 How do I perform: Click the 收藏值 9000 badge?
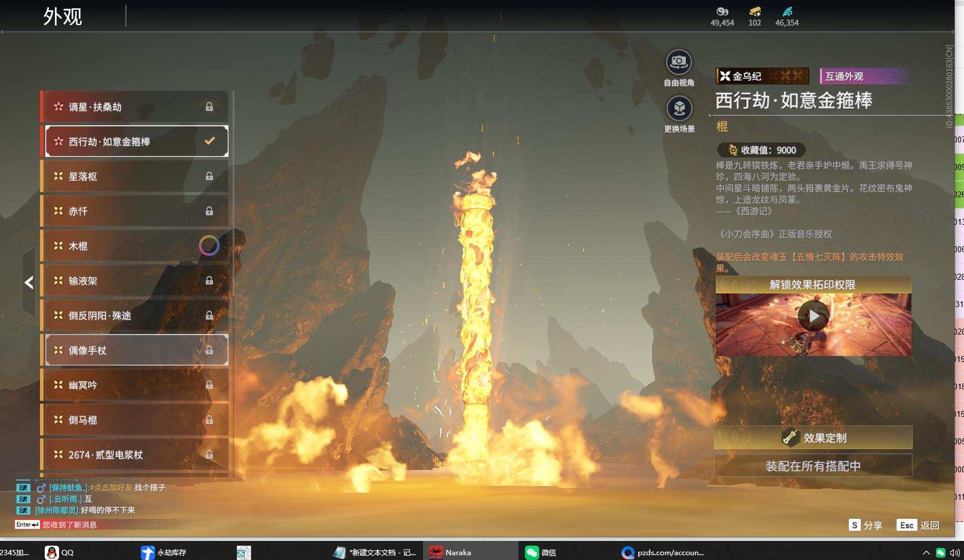pos(761,150)
